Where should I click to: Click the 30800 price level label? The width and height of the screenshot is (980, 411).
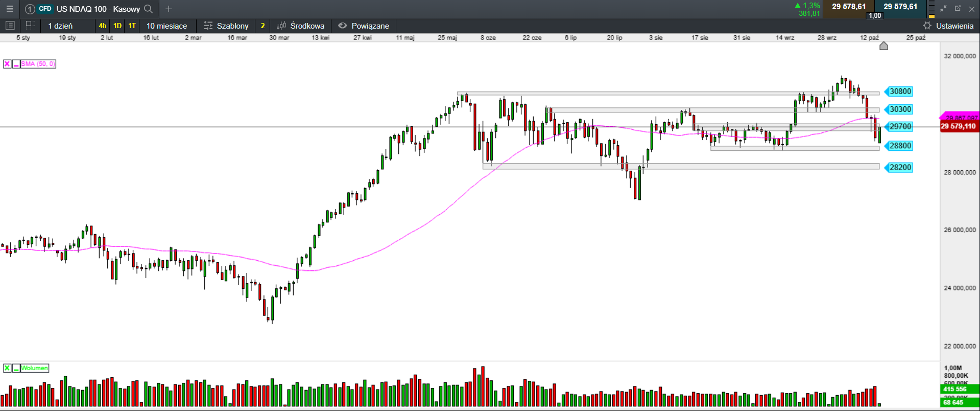(900, 92)
